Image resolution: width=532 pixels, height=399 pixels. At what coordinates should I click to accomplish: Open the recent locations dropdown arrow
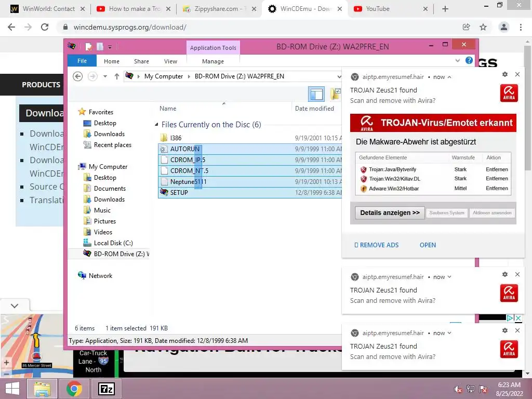pos(105,77)
